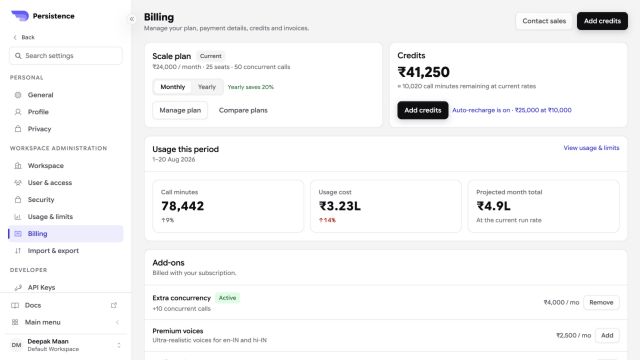
Task: Switch to Yearly billing cycle
Action: click(x=207, y=87)
